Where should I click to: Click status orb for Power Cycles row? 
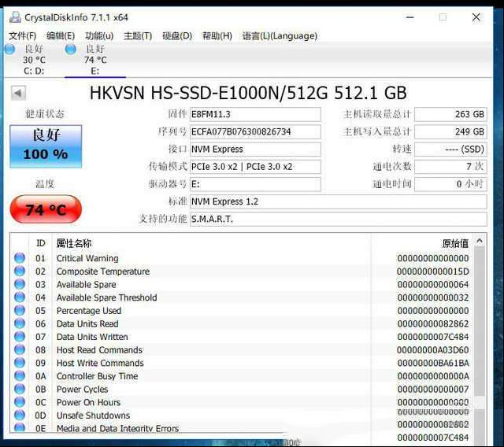(20, 389)
